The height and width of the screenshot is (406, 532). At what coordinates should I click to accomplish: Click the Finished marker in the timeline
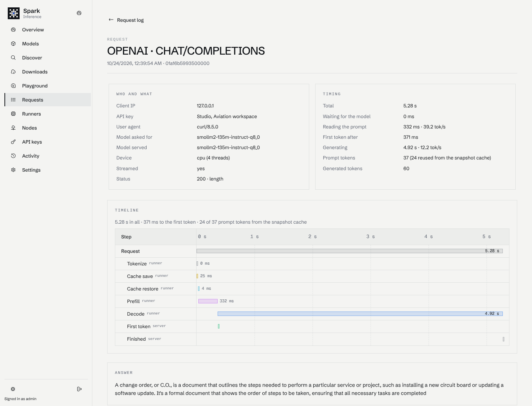(504, 339)
